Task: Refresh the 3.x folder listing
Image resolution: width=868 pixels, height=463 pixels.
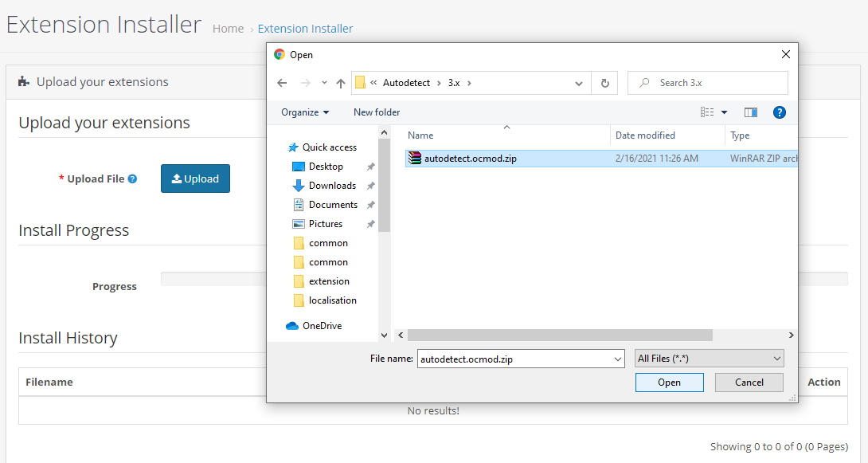Action: (x=605, y=83)
